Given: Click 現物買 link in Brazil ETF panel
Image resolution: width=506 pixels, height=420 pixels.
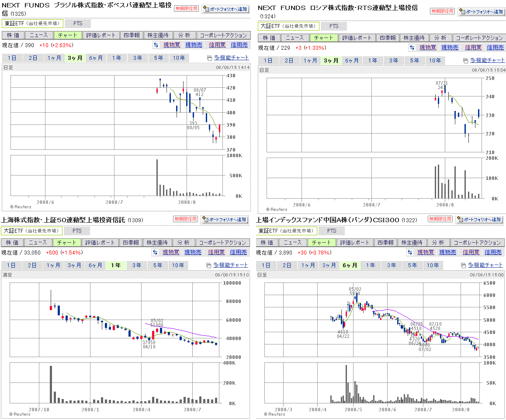Looking at the screenshot, I should [x=172, y=45].
